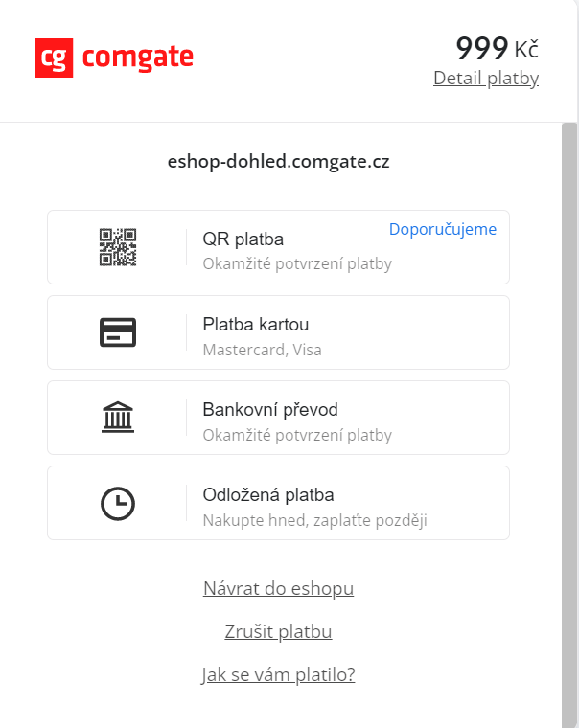Screen dimensions: 579x728
Task: Click Mastercard, Visa subtitle text
Action: (262, 350)
